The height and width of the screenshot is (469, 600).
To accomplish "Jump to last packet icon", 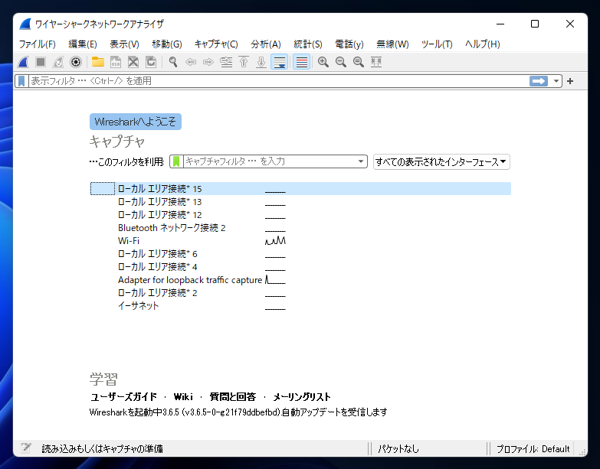I will point(261,62).
